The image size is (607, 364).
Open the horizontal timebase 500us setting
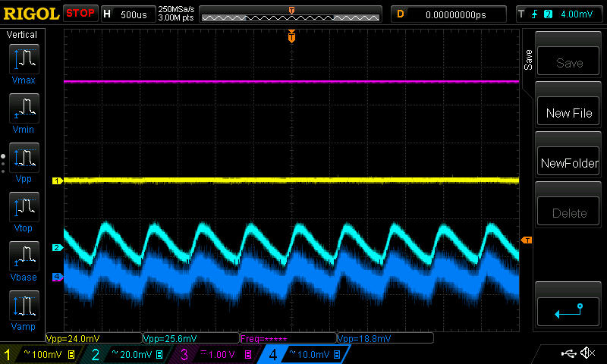127,14
